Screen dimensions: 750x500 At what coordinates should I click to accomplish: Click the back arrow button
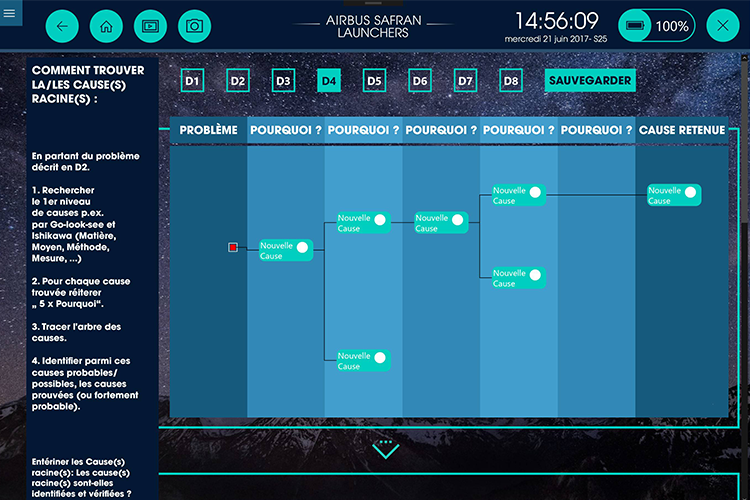tap(61, 26)
